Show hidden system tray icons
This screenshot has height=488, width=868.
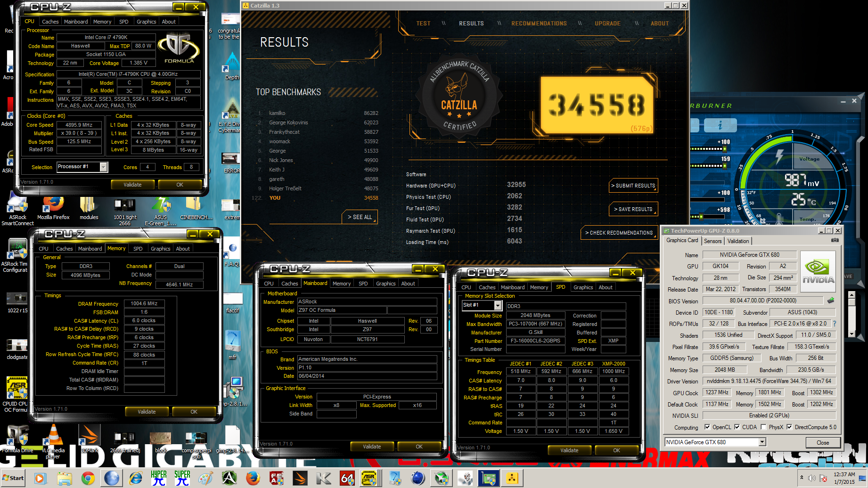point(802,478)
